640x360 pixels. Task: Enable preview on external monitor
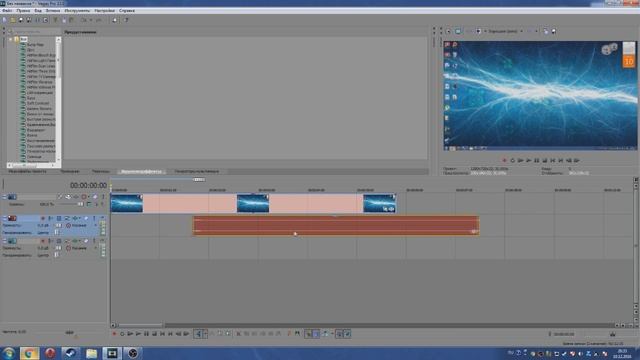[x=458, y=31]
